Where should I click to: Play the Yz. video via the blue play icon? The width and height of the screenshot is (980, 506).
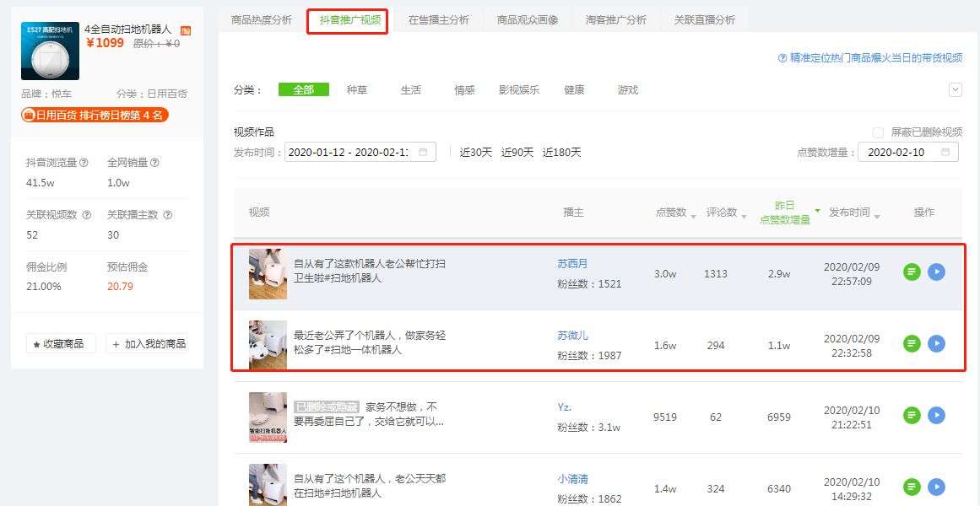click(x=936, y=415)
